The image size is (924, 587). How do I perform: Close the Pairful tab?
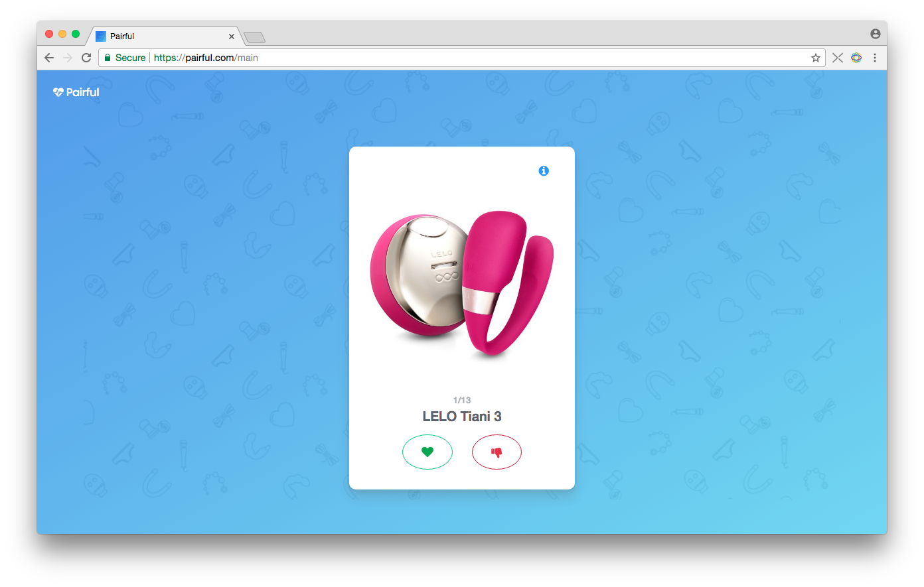click(x=232, y=36)
